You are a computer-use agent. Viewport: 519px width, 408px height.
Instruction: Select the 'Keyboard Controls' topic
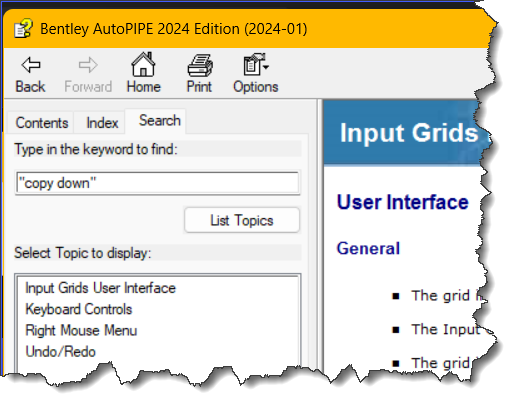79,309
